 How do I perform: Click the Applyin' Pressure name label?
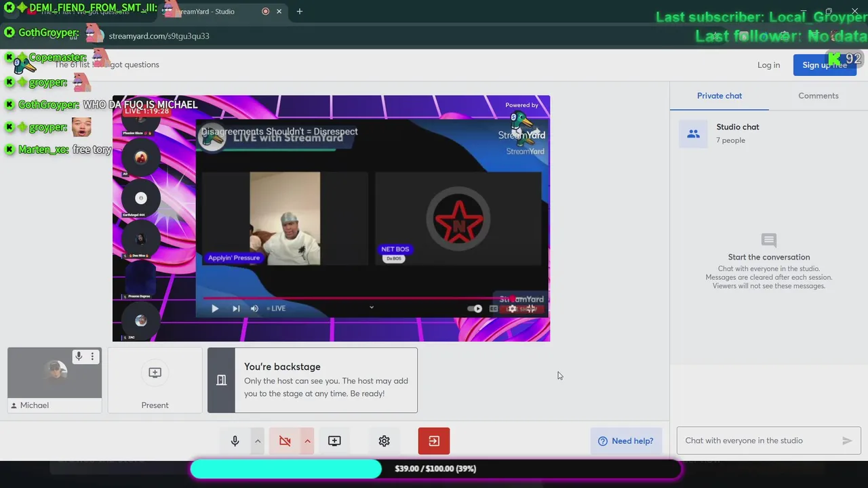(234, 258)
